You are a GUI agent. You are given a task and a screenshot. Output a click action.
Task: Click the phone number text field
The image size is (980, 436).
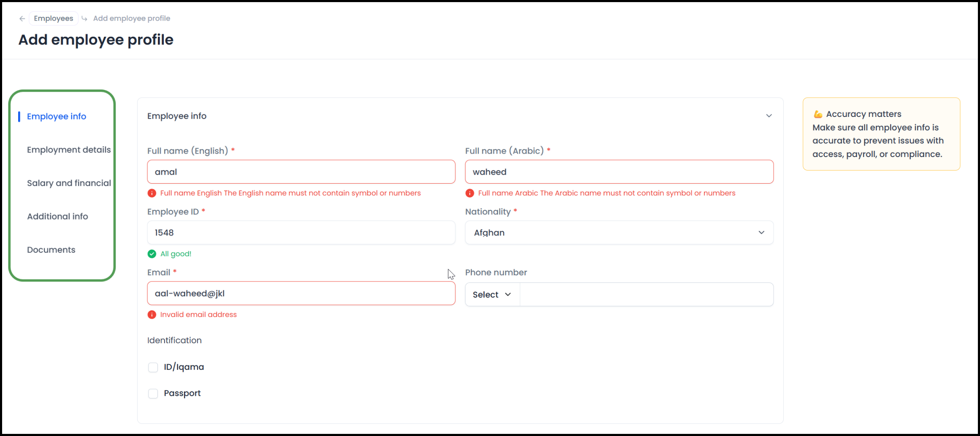[646, 295]
